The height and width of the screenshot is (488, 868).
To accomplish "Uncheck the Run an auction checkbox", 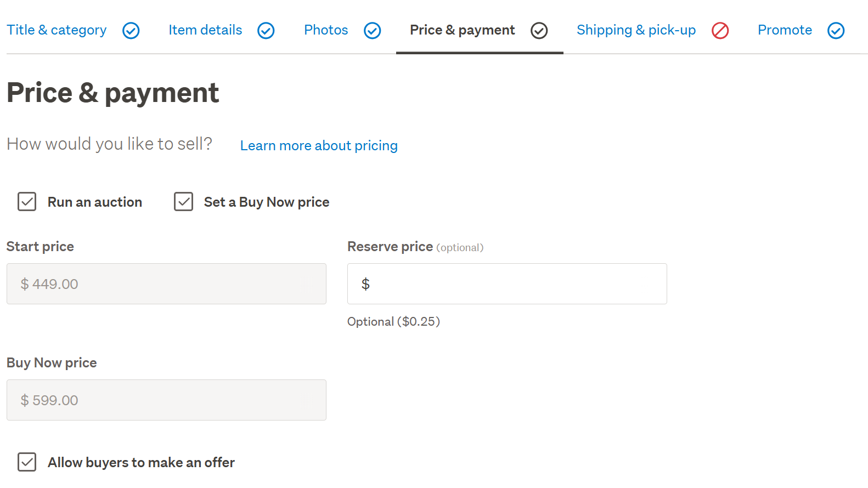I will 27,202.
